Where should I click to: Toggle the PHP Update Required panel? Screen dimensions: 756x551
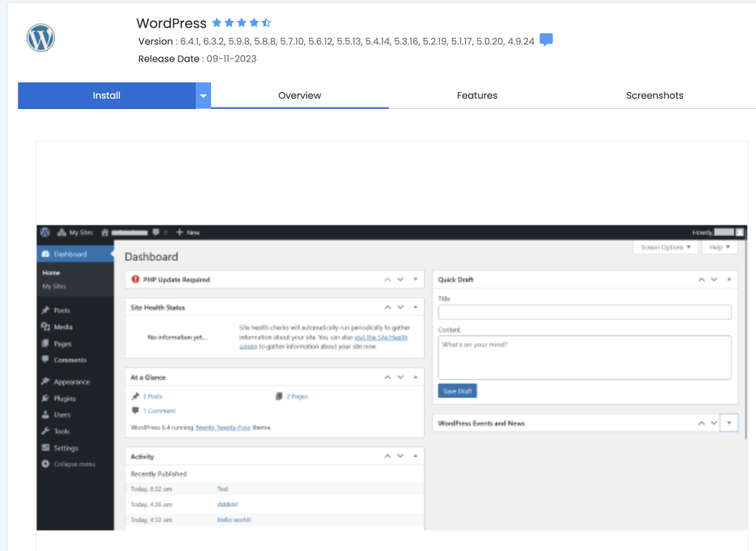[416, 280]
